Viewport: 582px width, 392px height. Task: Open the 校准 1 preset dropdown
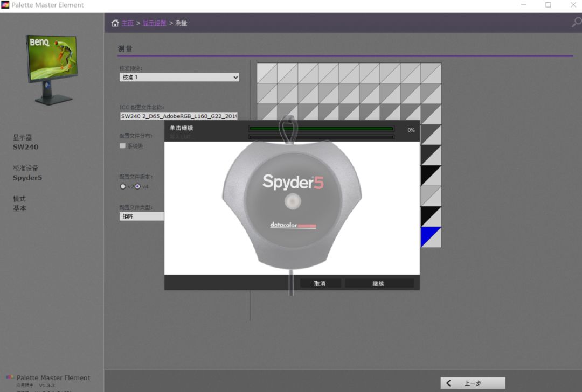point(179,77)
